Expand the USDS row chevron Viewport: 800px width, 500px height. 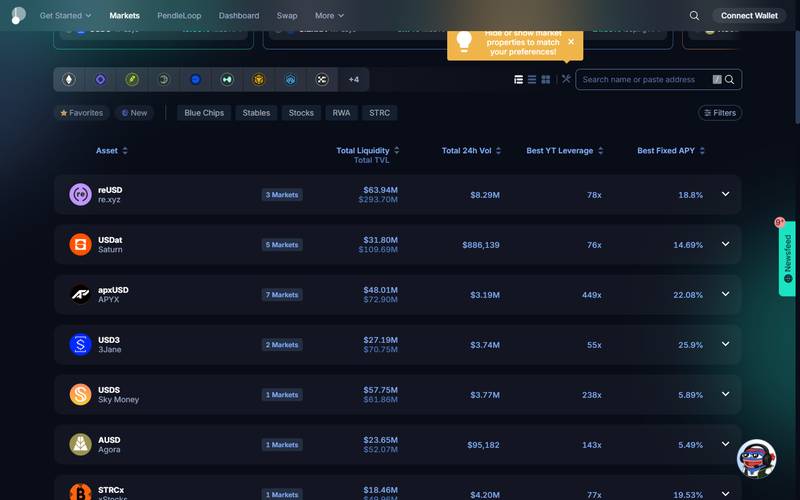point(725,394)
